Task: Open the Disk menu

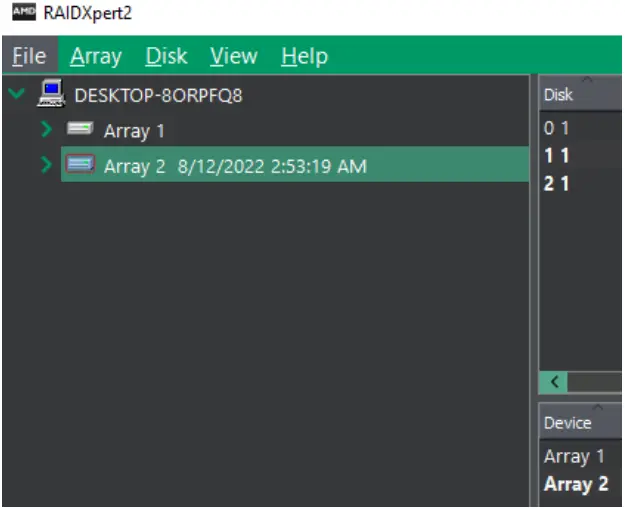Action: 166,55
